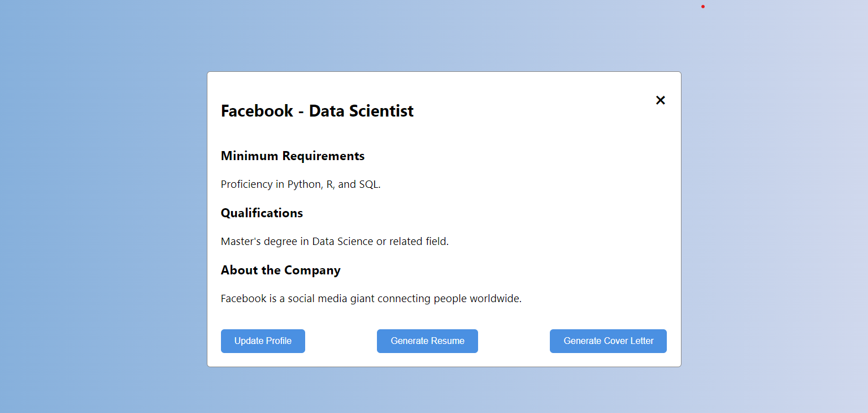The width and height of the screenshot is (868, 413).
Task: Select the About the Company heading
Action: pyautogui.click(x=280, y=270)
